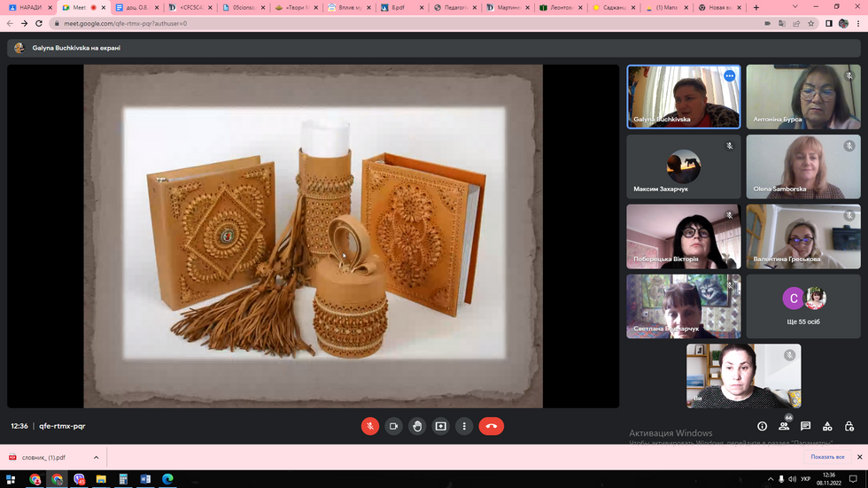Click the meeting code qfe-rtmx-pqr
The image size is (868, 488).
tap(62, 426)
